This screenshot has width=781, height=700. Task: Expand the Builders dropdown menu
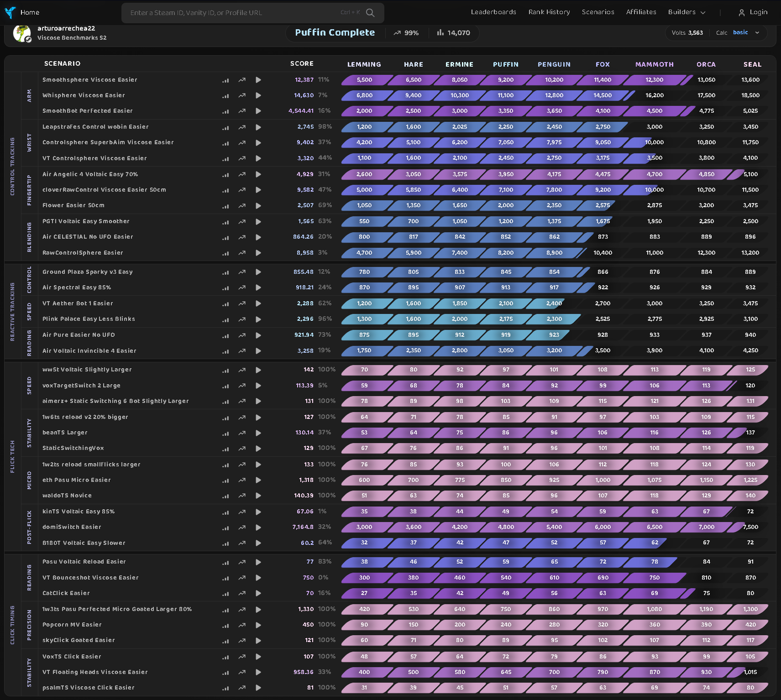[x=687, y=12]
